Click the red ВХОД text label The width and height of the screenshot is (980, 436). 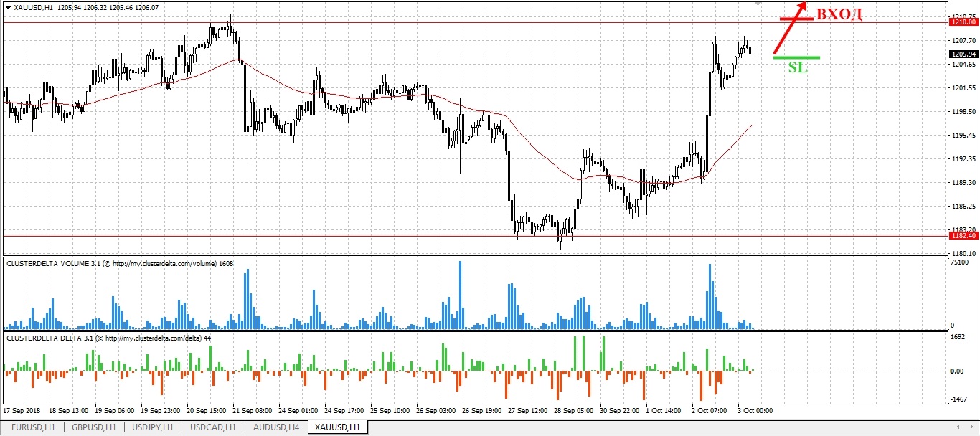839,15
